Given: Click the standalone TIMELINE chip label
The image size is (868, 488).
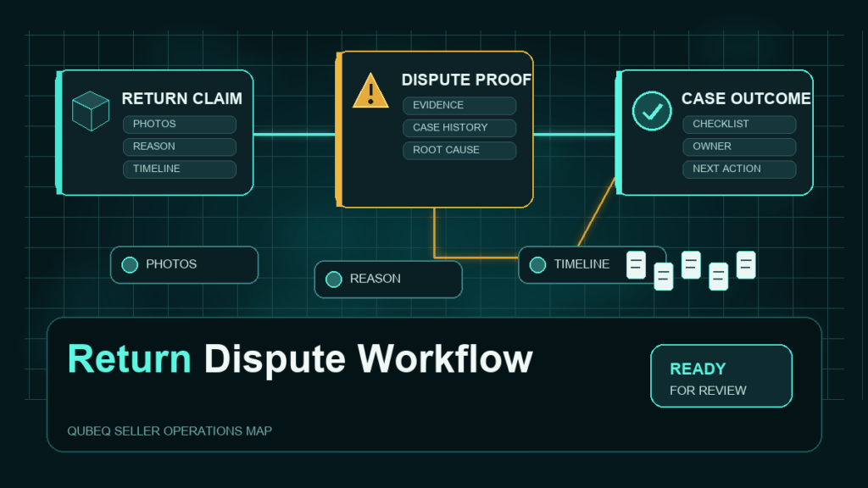Looking at the screenshot, I should pyautogui.click(x=581, y=264).
